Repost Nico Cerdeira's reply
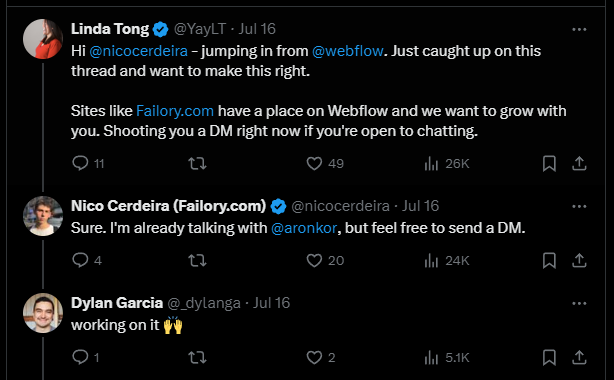The width and height of the screenshot is (614, 380). (197, 261)
